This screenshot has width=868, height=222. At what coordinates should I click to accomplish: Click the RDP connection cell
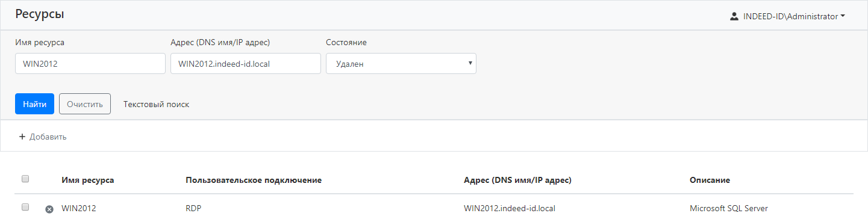(194, 208)
